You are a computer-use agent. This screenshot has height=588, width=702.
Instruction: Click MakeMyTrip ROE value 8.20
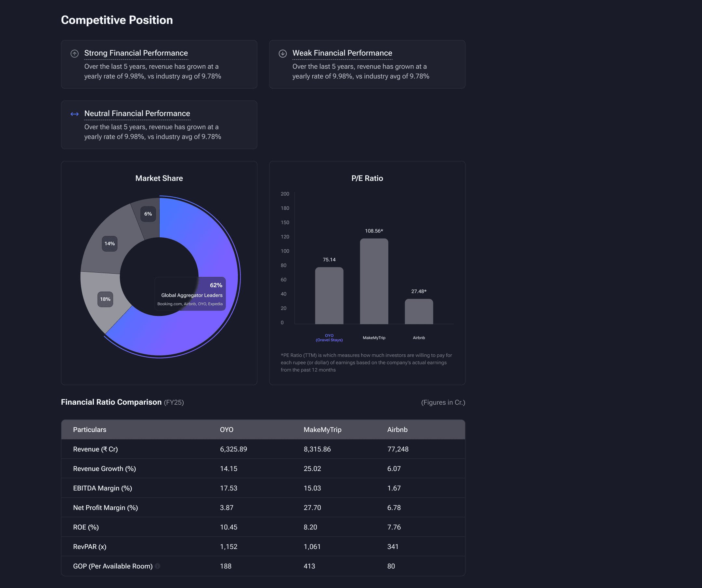310,527
